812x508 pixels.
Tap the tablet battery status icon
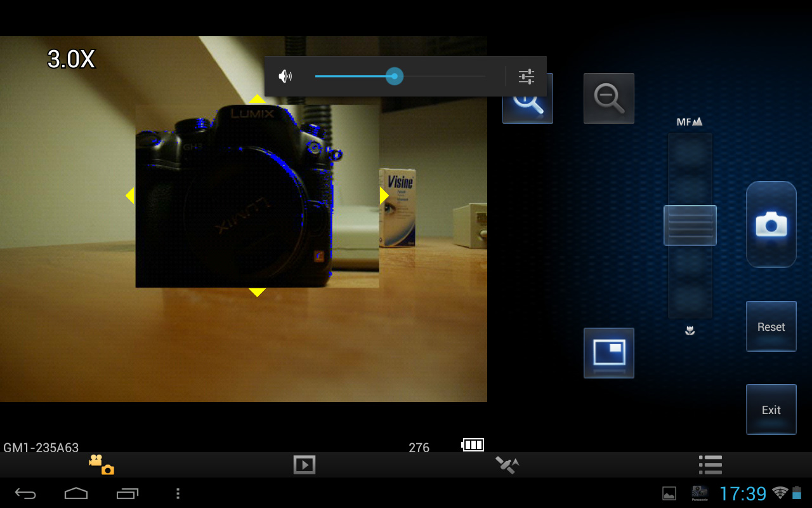click(x=797, y=493)
